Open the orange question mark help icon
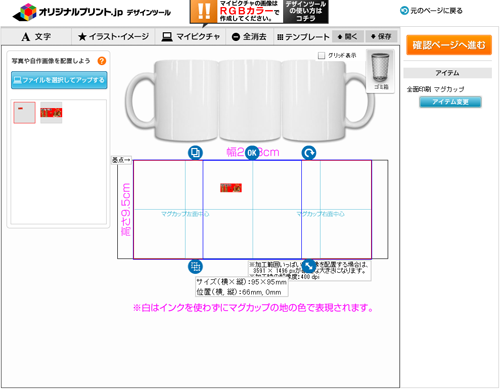 (102, 61)
